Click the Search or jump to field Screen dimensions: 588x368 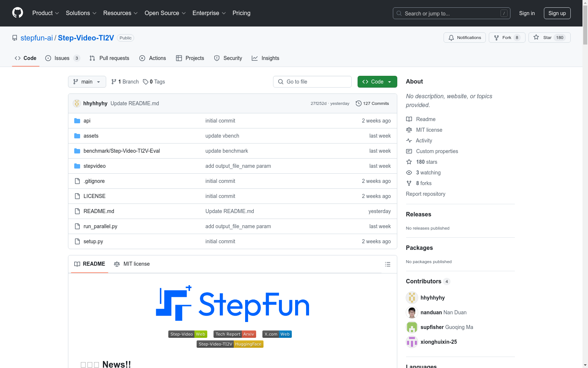pos(452,13)
